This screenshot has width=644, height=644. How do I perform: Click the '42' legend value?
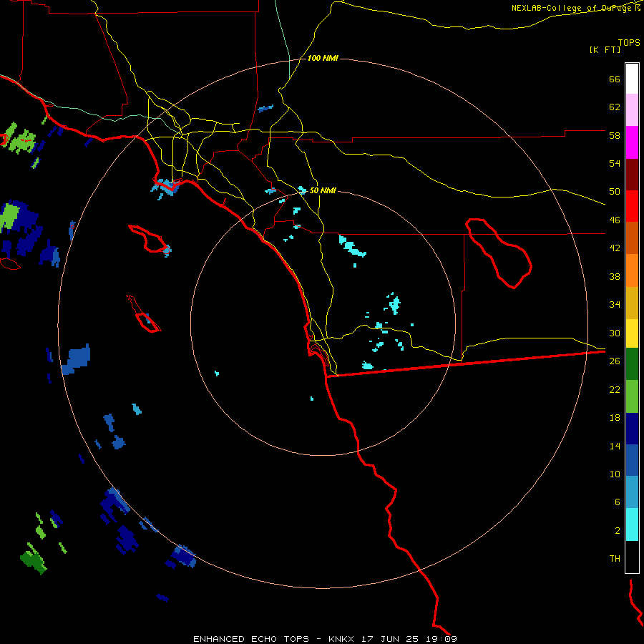click(x=615, y=248)
